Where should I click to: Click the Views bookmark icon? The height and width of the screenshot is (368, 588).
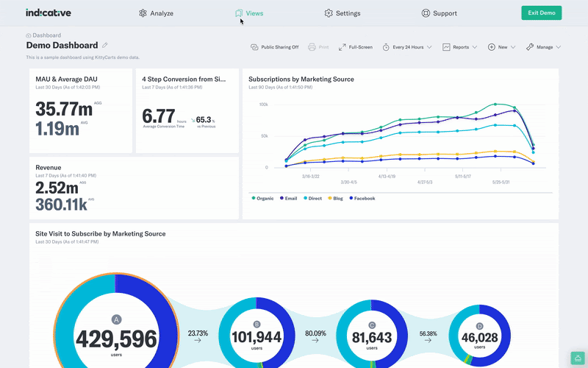[x=238, y=13]
